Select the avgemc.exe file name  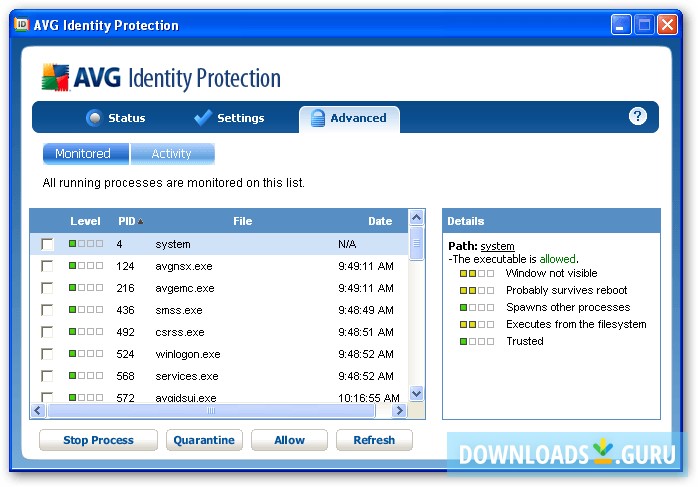coord(185,288)
